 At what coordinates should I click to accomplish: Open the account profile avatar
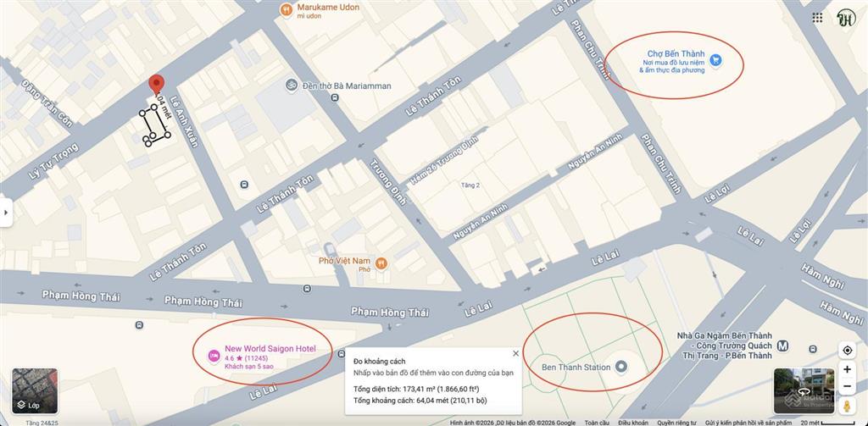point(846,18)
